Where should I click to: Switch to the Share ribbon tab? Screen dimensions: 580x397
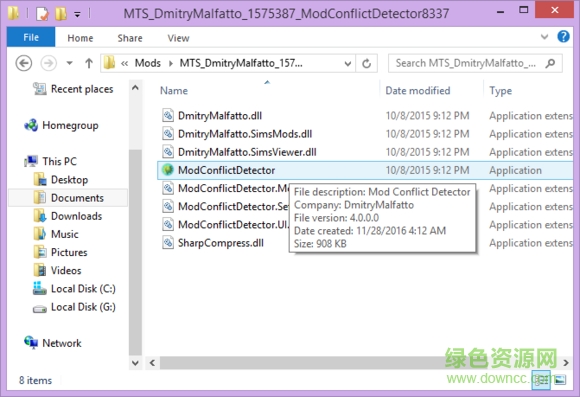(130, 38)
